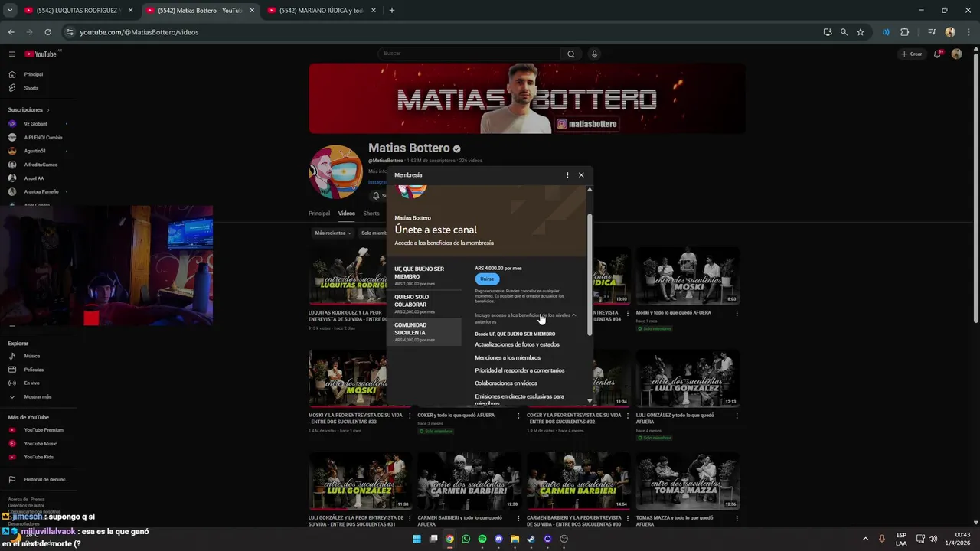
Task: Switch to the Videos channel tab
Action: pyautogui.click(x=347, y=214)
